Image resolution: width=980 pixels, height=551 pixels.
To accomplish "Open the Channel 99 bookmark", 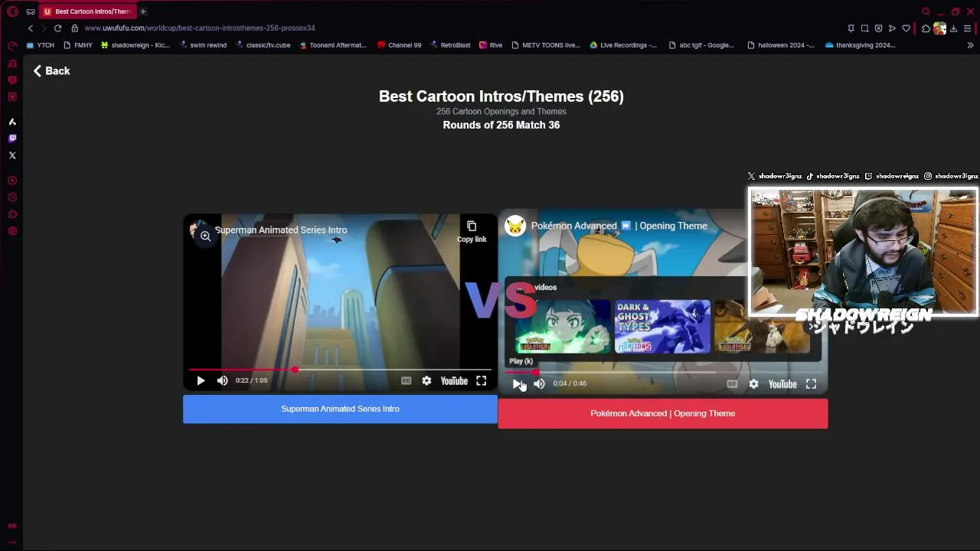I will (x=399, y=45).
